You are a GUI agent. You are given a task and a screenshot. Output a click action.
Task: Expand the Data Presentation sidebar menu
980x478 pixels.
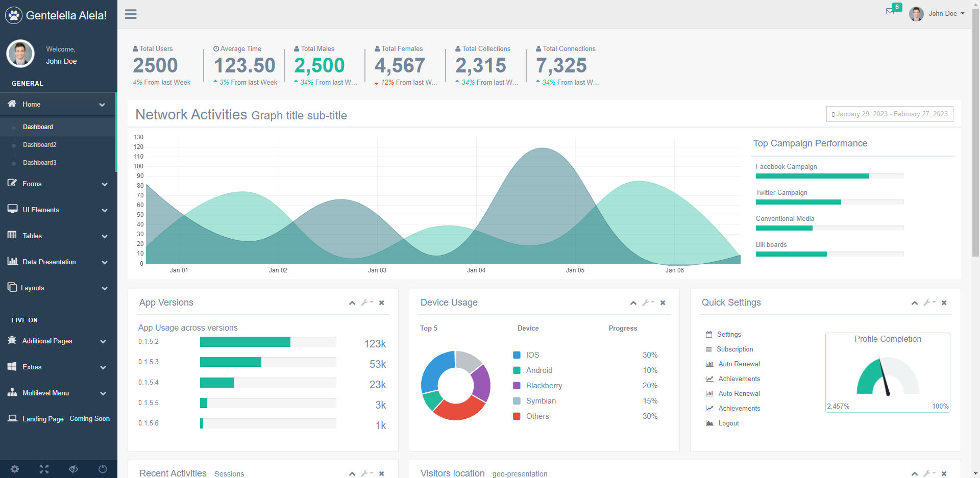[58, 262]
